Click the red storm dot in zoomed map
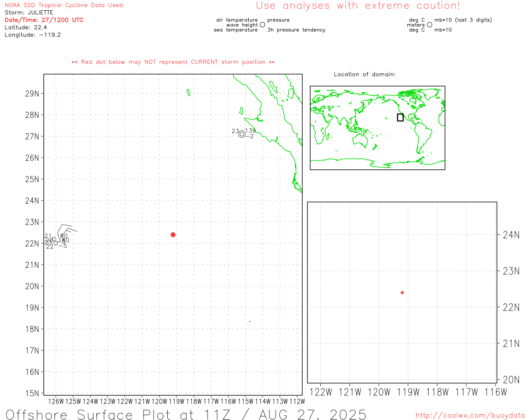 click(x=402, y=292)
